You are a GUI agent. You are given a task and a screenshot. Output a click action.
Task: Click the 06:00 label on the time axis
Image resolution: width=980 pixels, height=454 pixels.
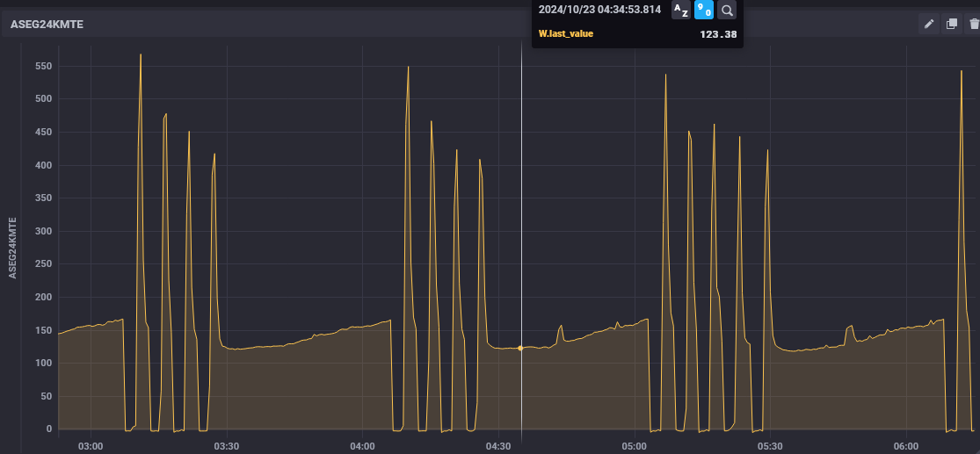905,446
